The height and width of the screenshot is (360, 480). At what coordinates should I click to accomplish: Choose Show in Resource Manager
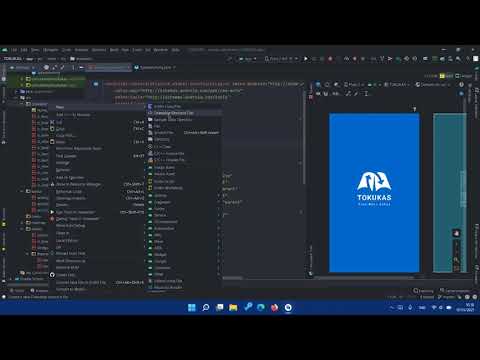(x=97, y=184)
